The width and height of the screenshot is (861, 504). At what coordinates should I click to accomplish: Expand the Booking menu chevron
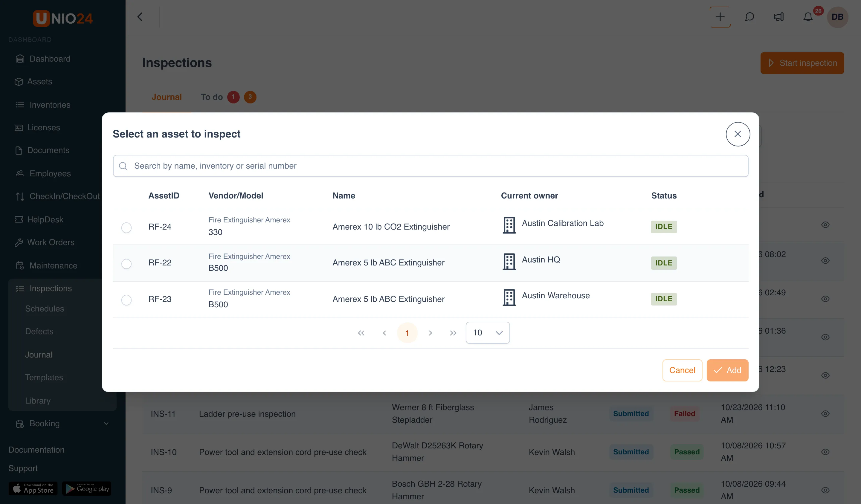pyautogui.click(x=106, y=423)
